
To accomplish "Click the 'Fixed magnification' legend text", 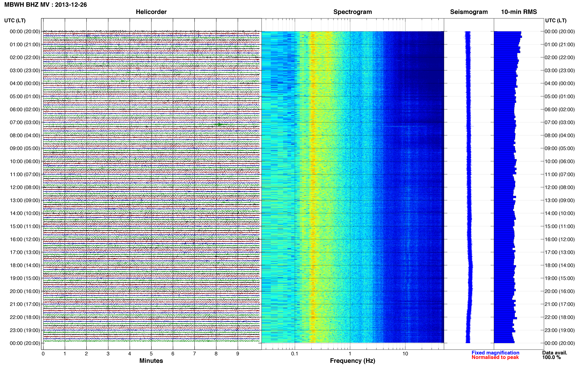I will 495,353.
